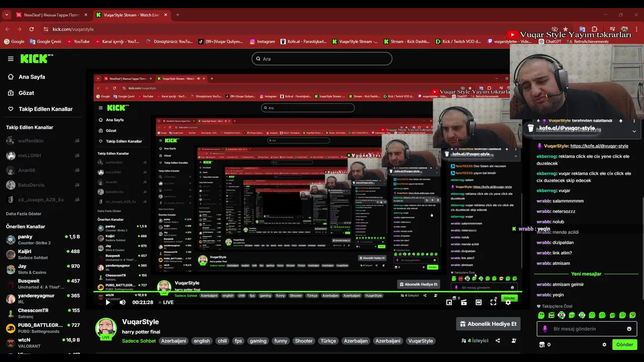Open the ChesscomTR channel

click(x=43, y=313)
